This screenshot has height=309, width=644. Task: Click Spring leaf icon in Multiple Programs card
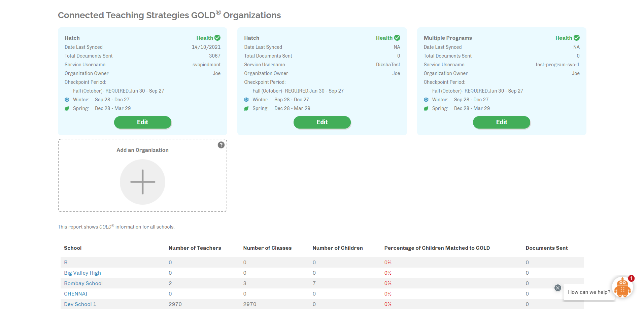tap(426, 108)
